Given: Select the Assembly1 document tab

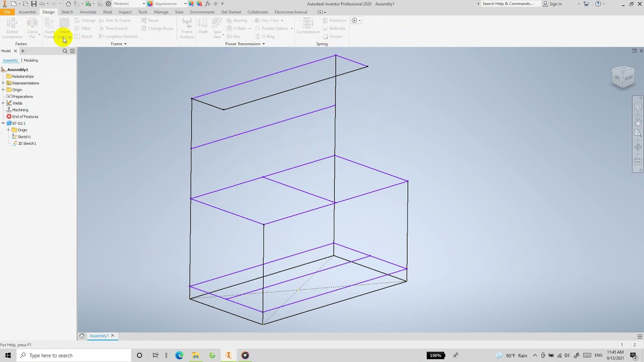Looking at the screenshot, I should point(99,336).
